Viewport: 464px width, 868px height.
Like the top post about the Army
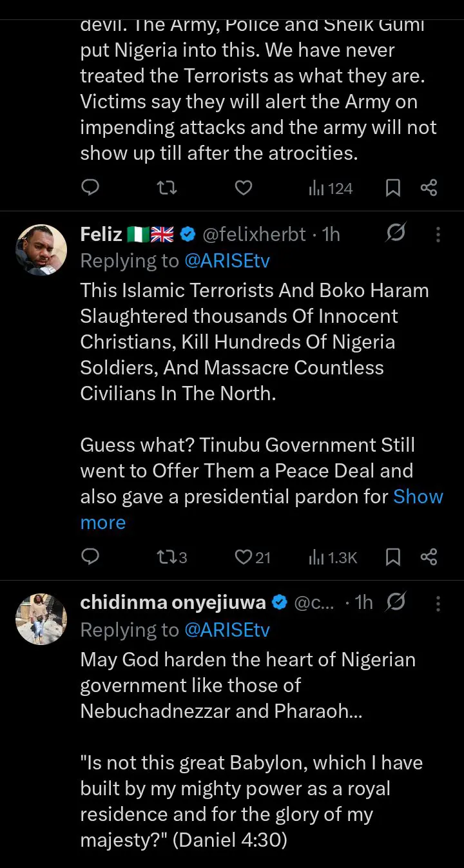(243, 188)
